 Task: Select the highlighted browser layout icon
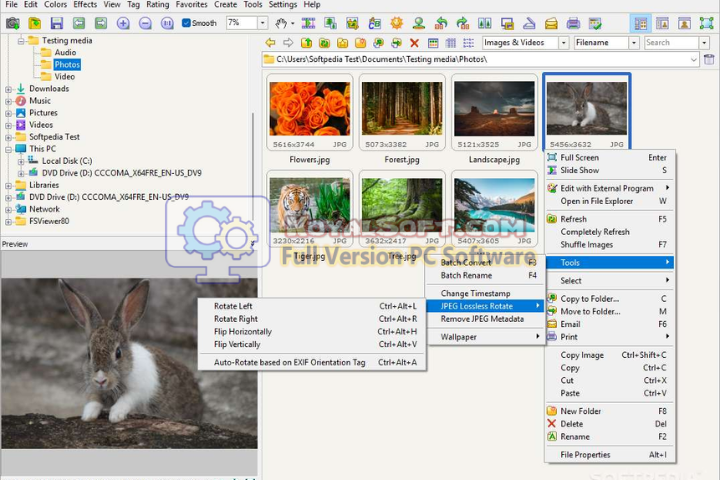[641, 23]
